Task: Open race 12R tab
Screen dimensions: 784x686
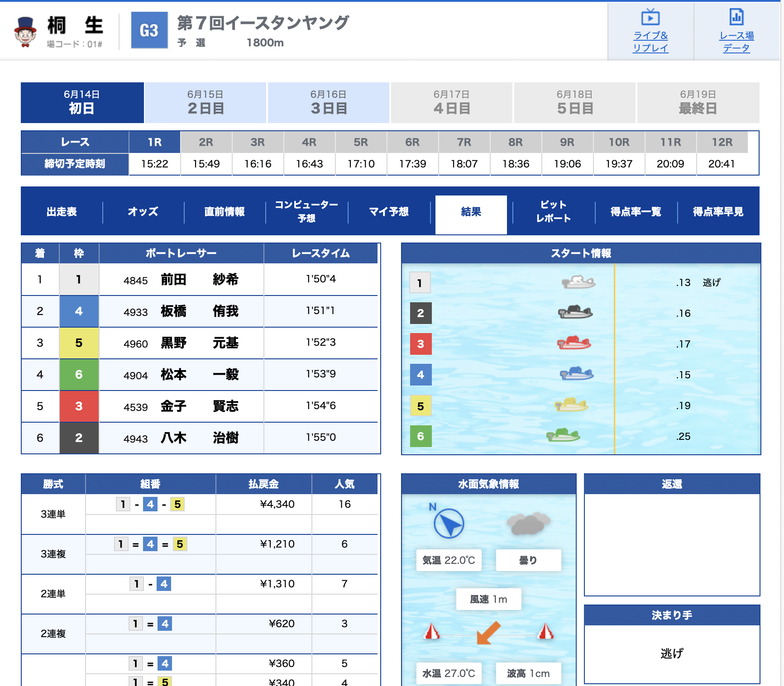Action: point(722,143)
